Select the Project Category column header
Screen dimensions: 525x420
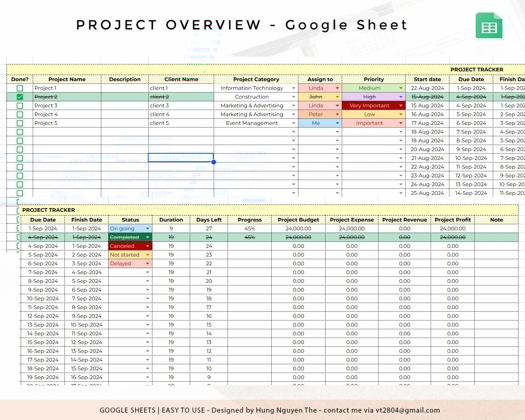click(256, 79)
